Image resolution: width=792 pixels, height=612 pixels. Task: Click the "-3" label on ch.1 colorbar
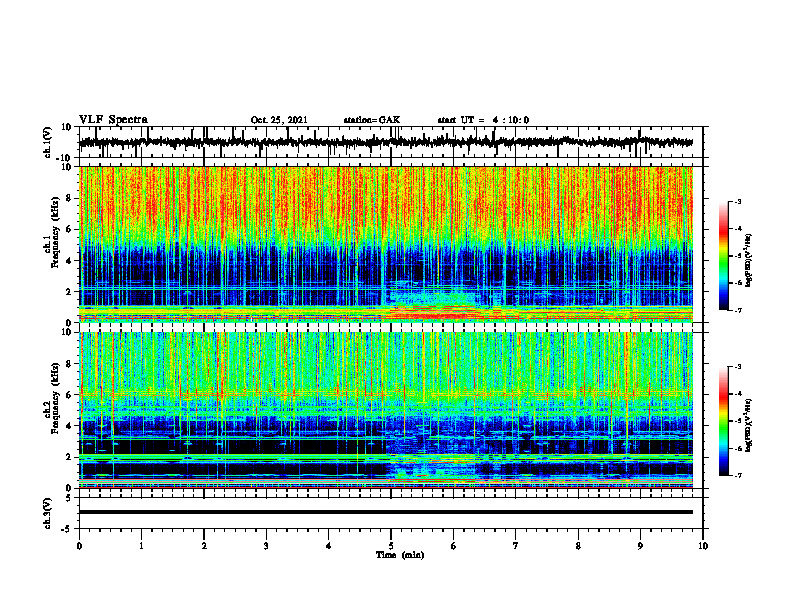coord(738,201)
